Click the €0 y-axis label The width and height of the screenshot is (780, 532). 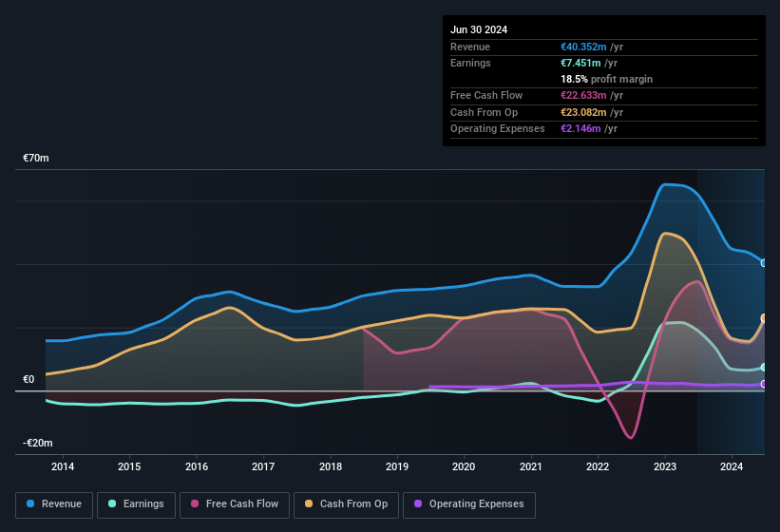click(29, 379)
